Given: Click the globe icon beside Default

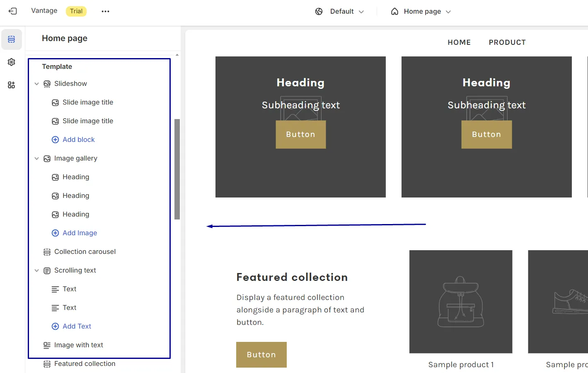Looking at the screenshot, I should (x=319, y=12).
